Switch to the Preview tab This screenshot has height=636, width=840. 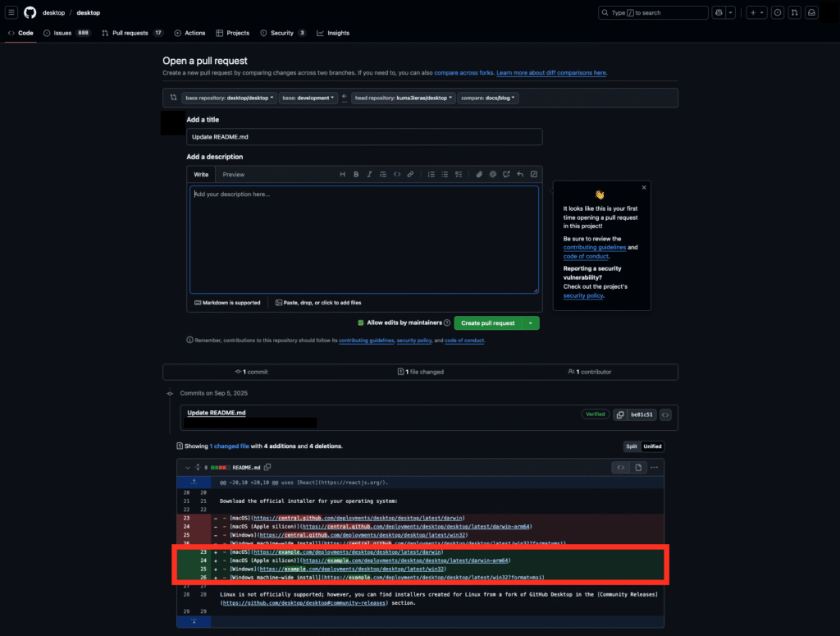pyautogui.click(x=234, y=175)
